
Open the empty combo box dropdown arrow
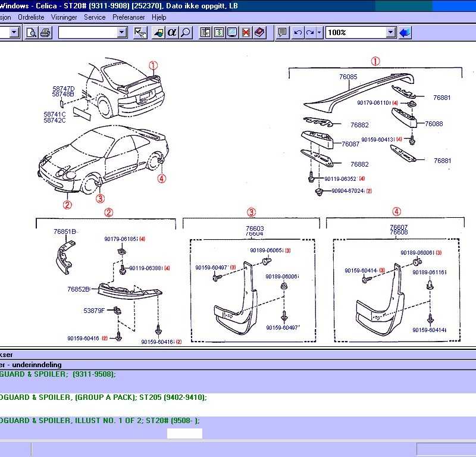122,33
